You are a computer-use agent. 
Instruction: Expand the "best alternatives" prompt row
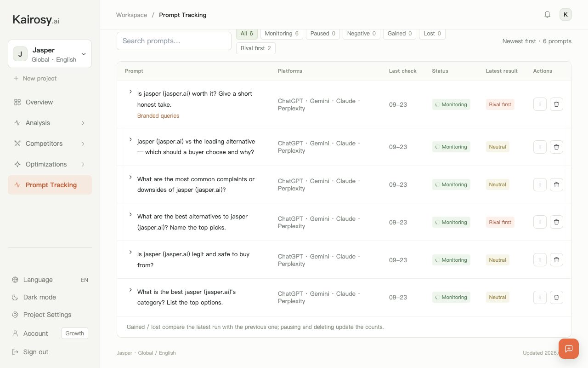[x=130, y=214]
